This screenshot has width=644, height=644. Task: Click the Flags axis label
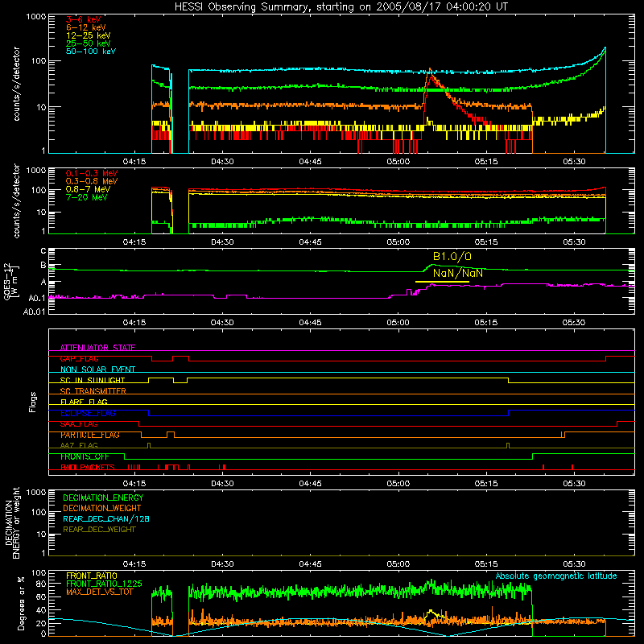point(33,402)
